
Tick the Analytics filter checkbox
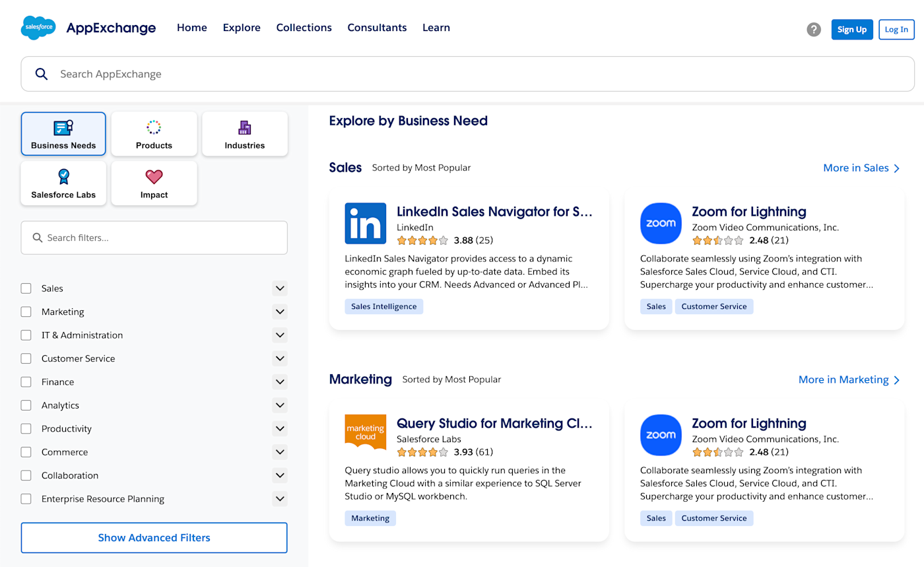[x=26, y=405]
